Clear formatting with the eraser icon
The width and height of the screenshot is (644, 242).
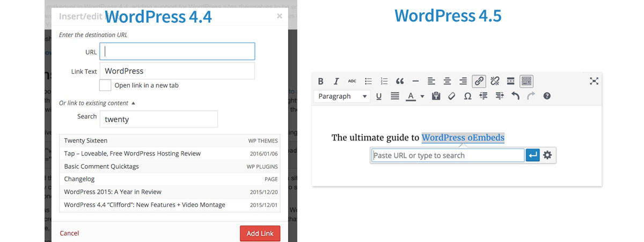(x=452, y=96)
